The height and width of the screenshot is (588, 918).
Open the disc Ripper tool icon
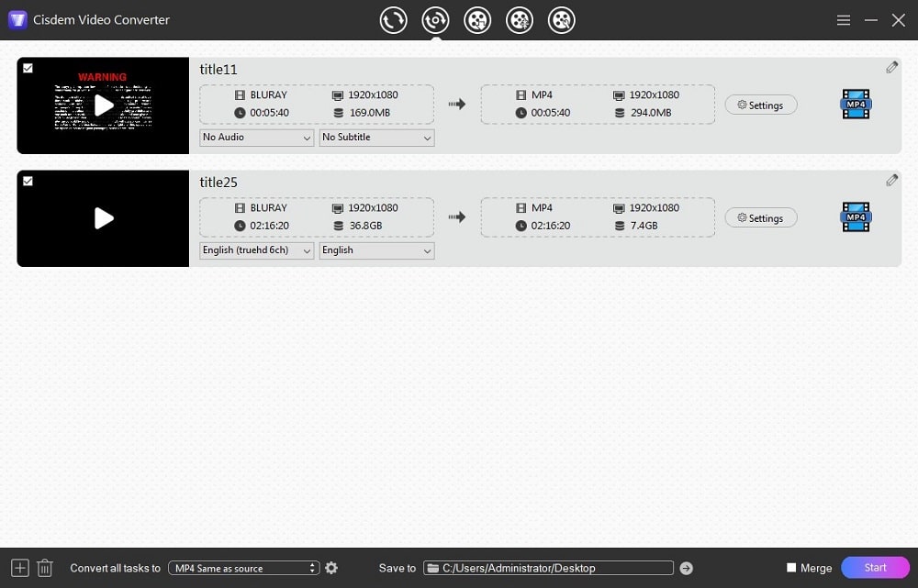[435, 19]
